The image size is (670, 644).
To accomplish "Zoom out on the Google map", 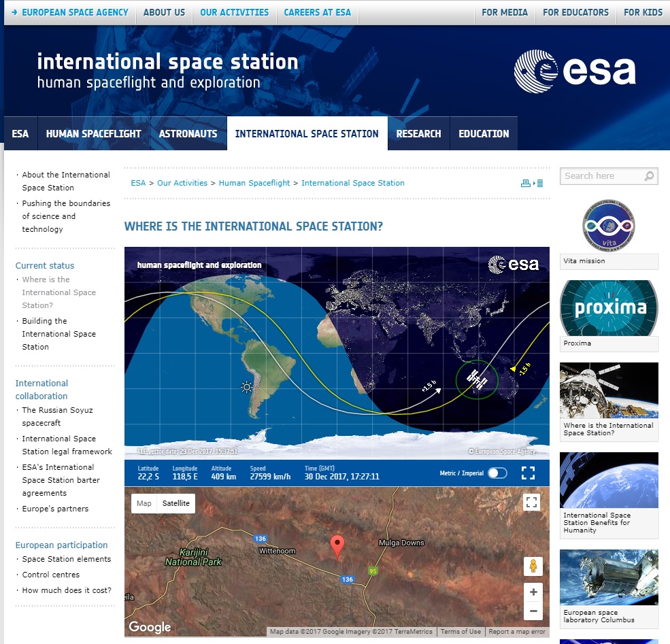I will pos(533,611).
